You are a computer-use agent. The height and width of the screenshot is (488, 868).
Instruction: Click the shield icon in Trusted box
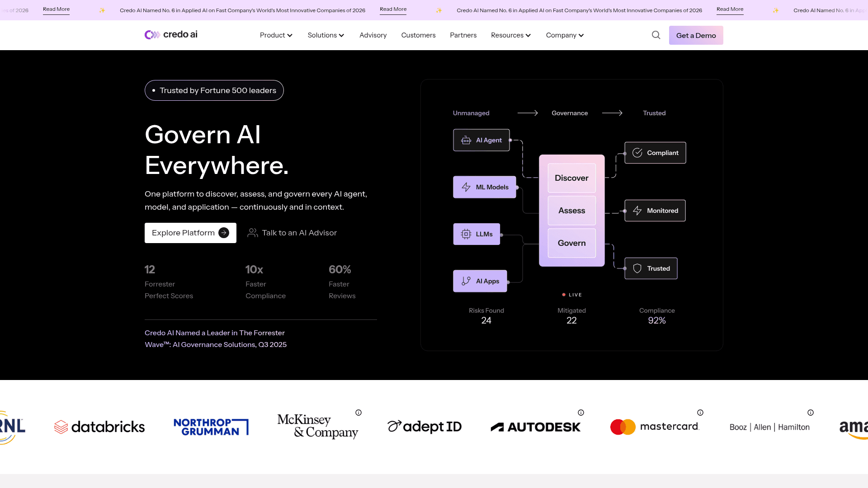click(x=637, y=268)
